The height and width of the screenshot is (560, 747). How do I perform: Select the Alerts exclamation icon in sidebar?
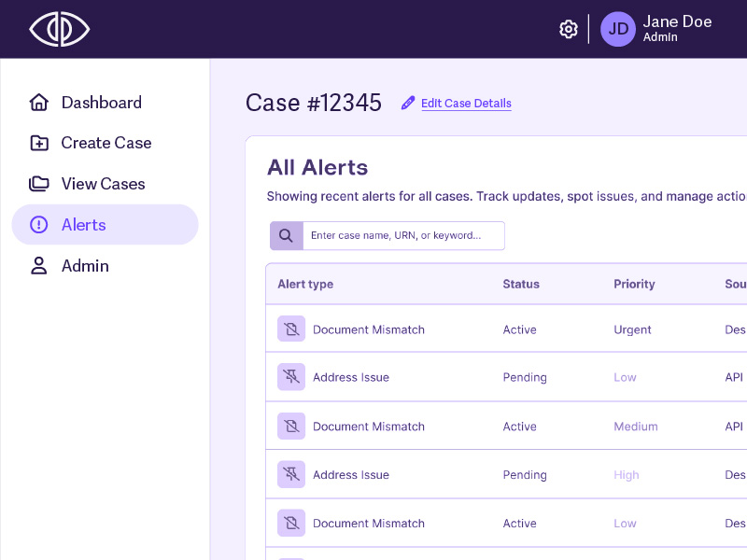(x=38, y=225)
